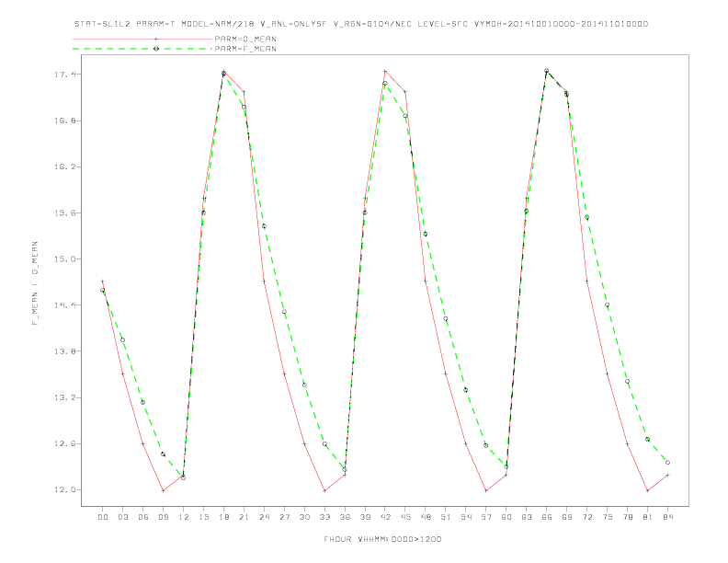Click the chart title beginning STAT=SL1L2
Screen dimensions: 728x563
click(361, 24)
